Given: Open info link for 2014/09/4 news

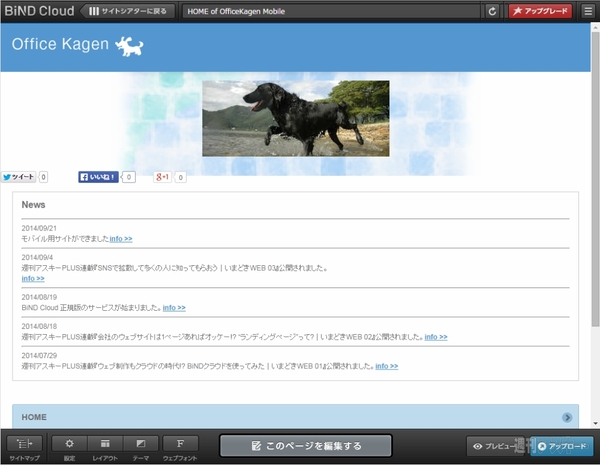Looking at the screenshot, I should (x=33, y=279).
